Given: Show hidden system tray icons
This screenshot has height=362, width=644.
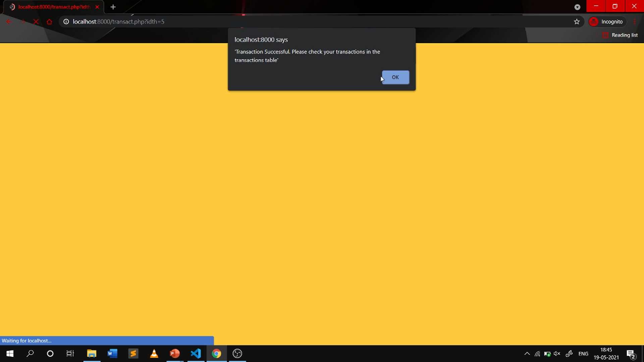Looking at the screenshot, I should coord(527,354).
